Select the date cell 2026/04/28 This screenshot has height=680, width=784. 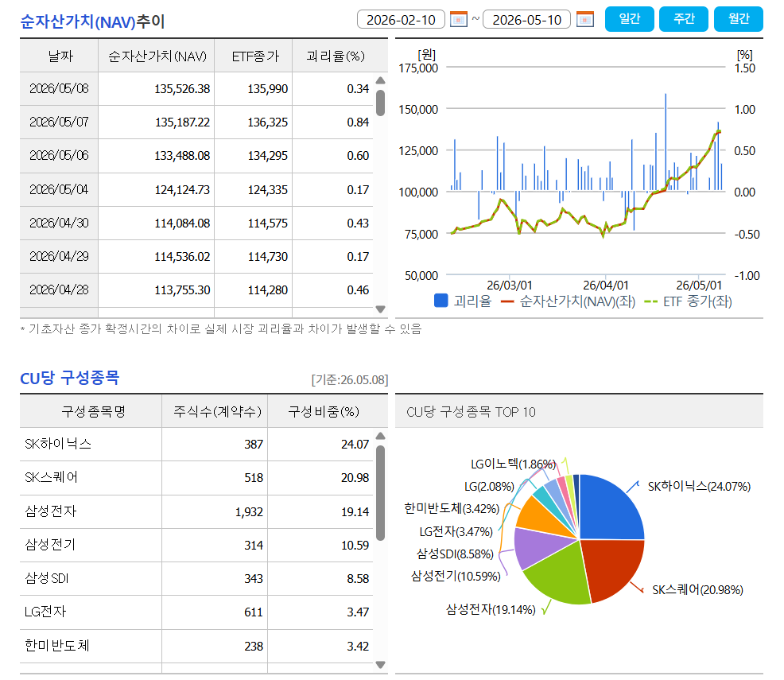[59, 290]
